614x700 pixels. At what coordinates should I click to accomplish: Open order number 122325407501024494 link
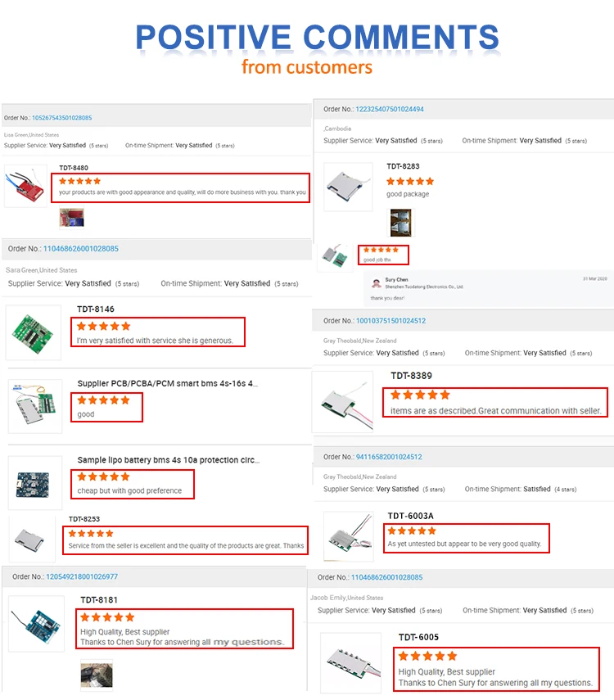[x=390, y=109]
